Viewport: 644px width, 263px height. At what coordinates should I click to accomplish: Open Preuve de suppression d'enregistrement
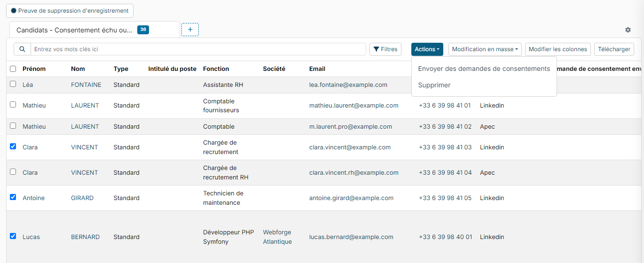(x=70, y=11)
